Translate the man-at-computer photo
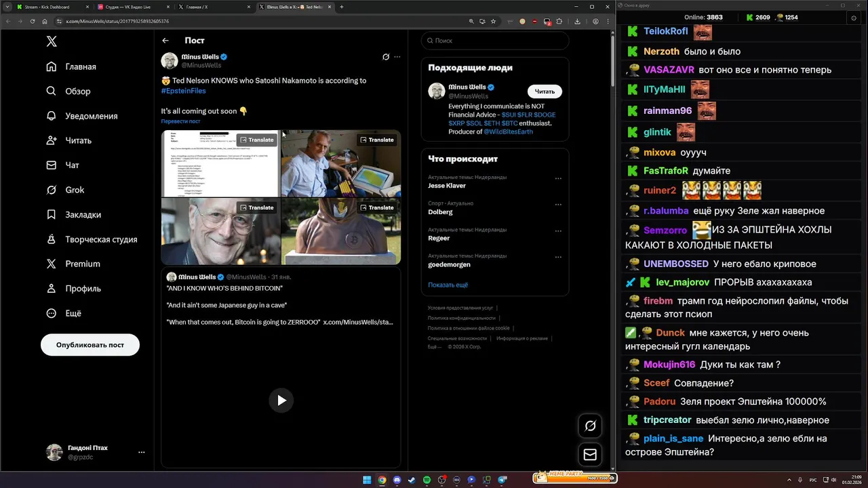Screen dimensions: 868x488 [376, 140]
